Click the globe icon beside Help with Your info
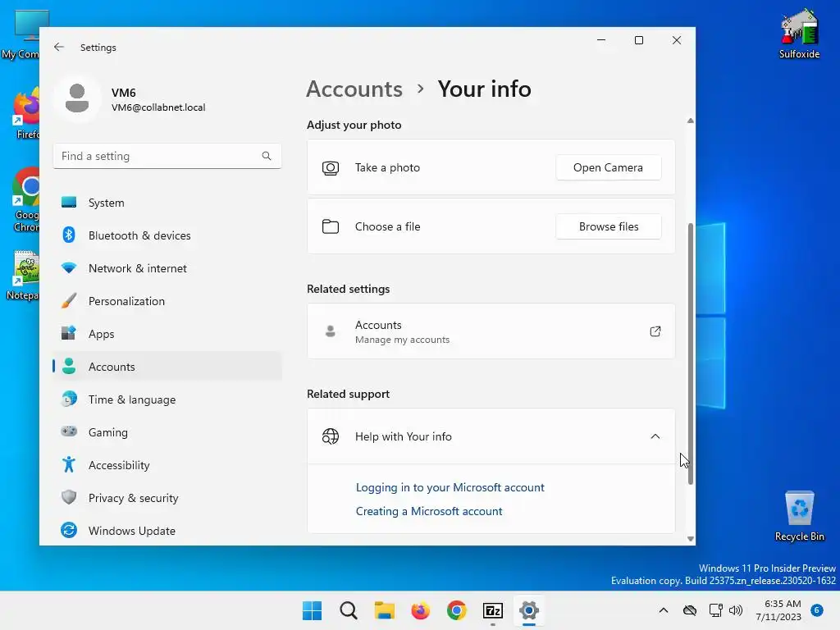 331,436
